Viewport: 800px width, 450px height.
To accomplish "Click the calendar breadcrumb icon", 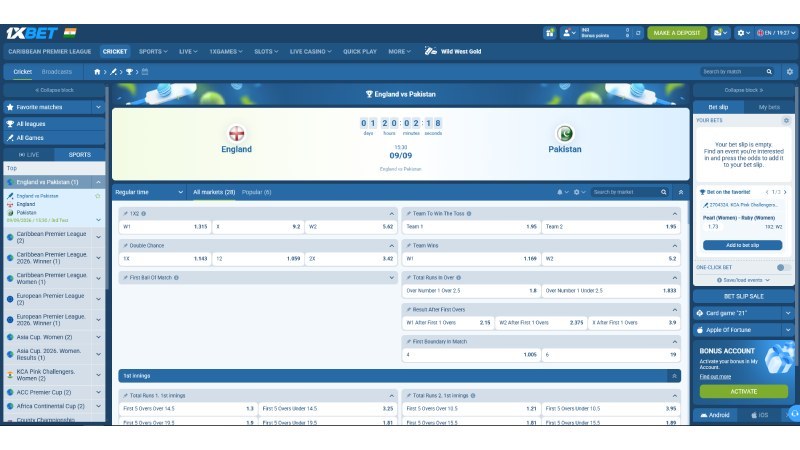I will click(145, 72).
